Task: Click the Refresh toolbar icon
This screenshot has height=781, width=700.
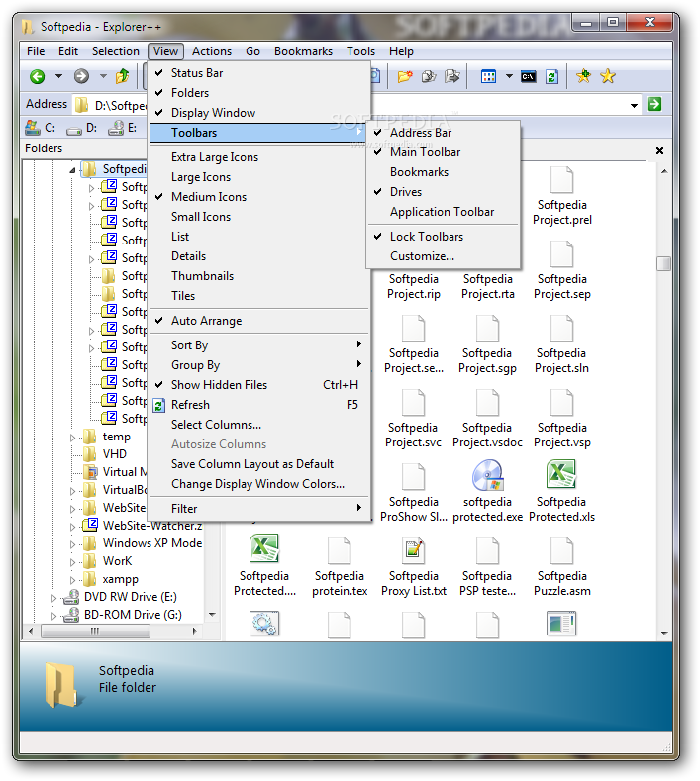Action: 551,76
